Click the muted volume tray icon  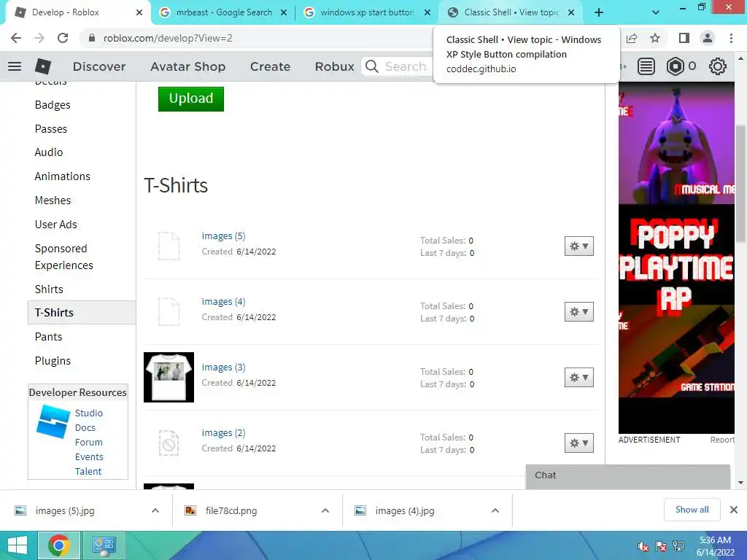[x=643, y=546]
